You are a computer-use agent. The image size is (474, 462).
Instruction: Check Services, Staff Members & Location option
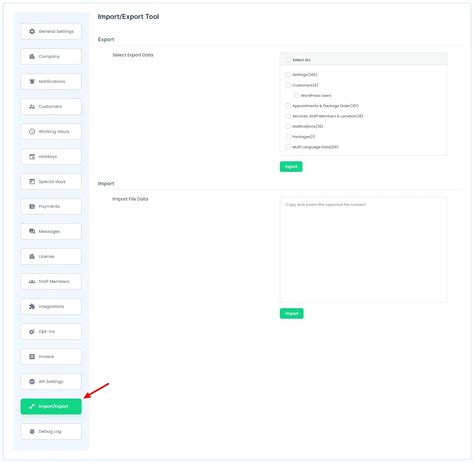coord(288,116)
